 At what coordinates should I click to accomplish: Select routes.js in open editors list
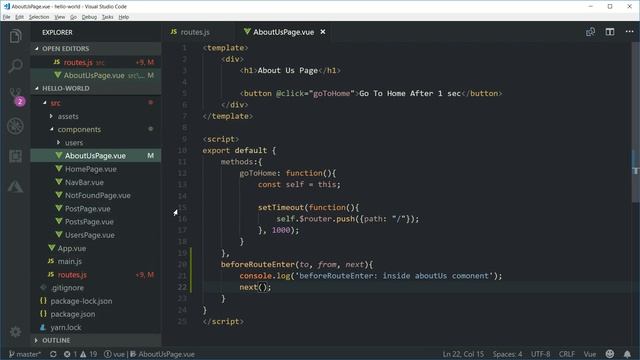(x=97, y=62)
